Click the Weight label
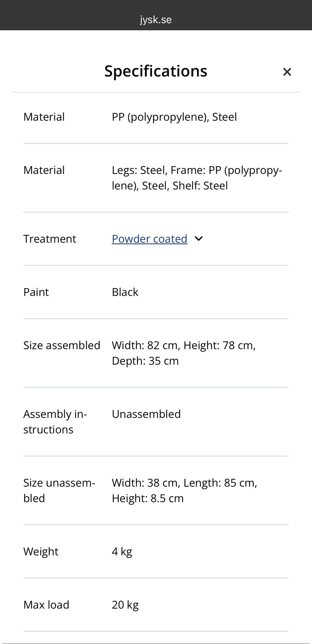The width and height of the screenshot is (312, 644). point(41,551)
